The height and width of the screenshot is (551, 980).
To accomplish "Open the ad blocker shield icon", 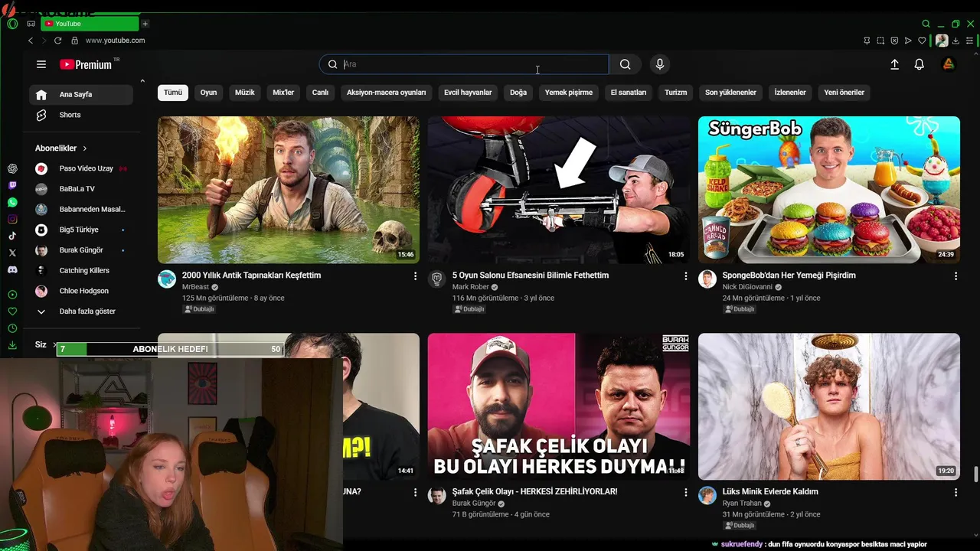I will 894,41.
